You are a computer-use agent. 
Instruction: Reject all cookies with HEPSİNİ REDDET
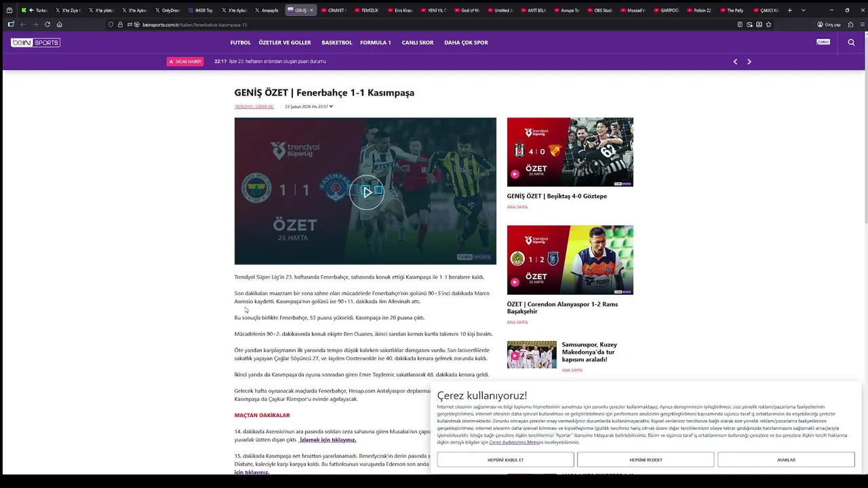pos(646,460)
